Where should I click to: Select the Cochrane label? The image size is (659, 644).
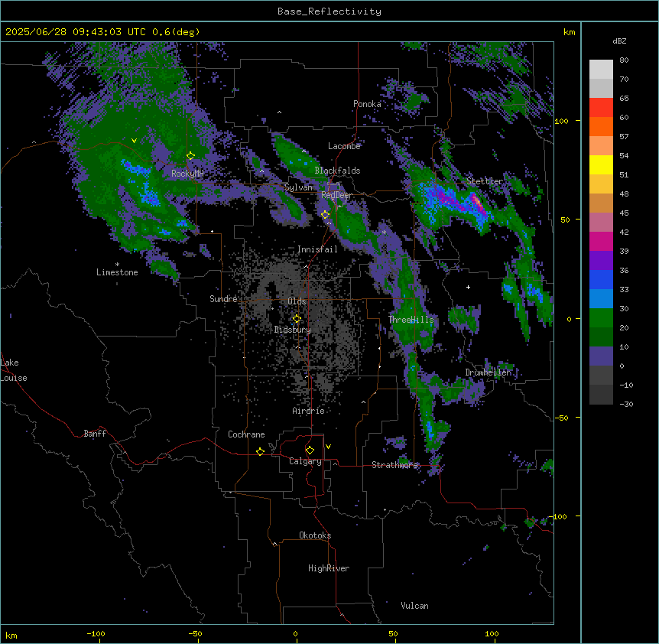pos(246,434)
